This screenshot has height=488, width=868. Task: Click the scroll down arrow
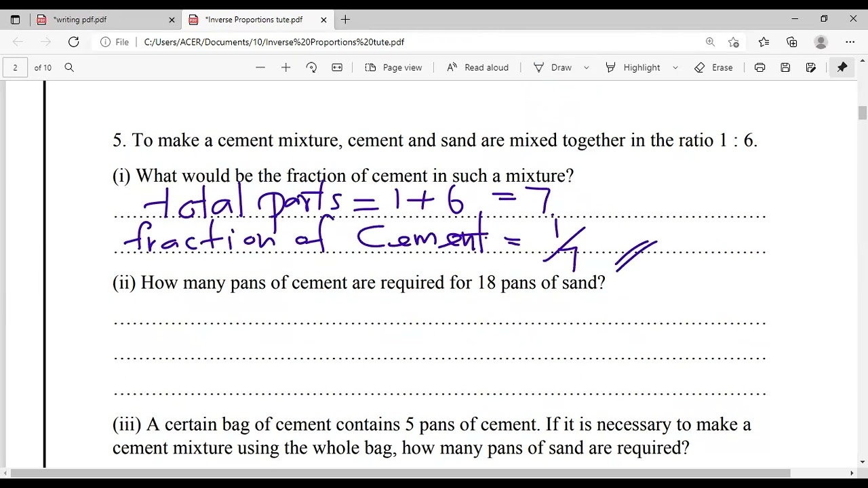[x=863, y=462]
